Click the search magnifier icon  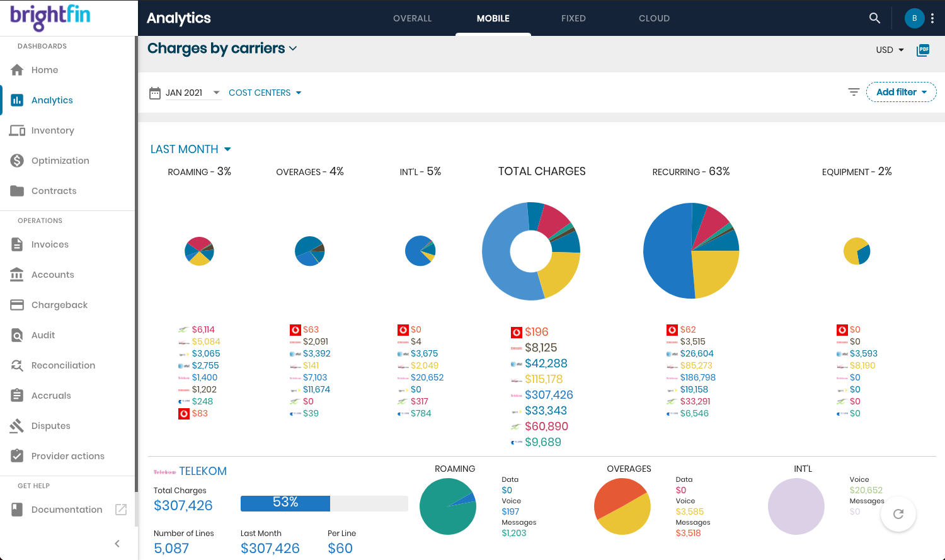pyautogui.click(x=874, y=18)
